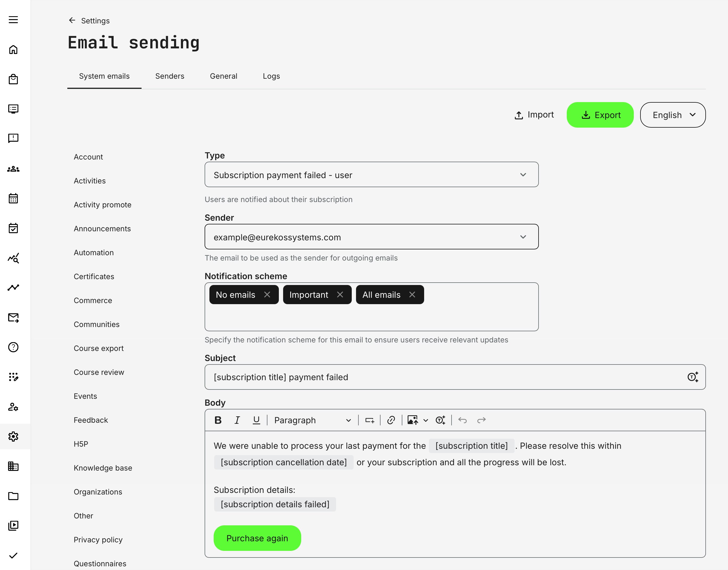Click the redo arrow in editor toolbar
The height and width of the screenshot is (570, 728).
click(x=482, y=420)
